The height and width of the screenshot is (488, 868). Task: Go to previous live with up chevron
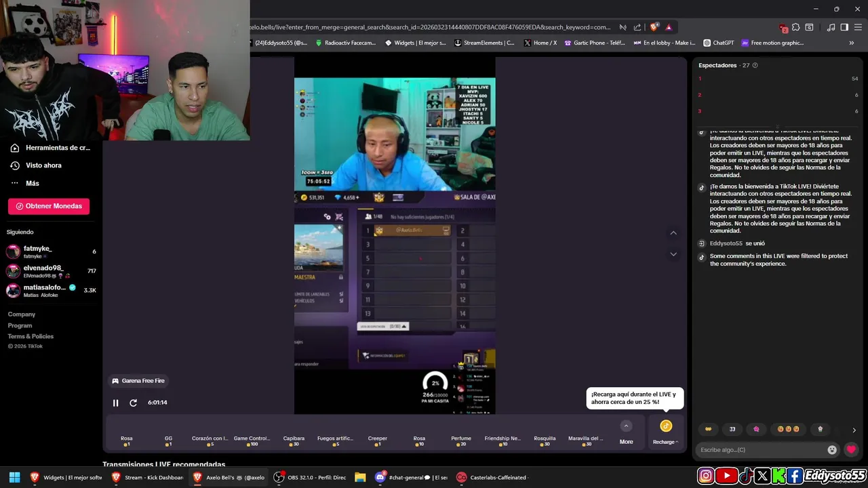(673, 232)
